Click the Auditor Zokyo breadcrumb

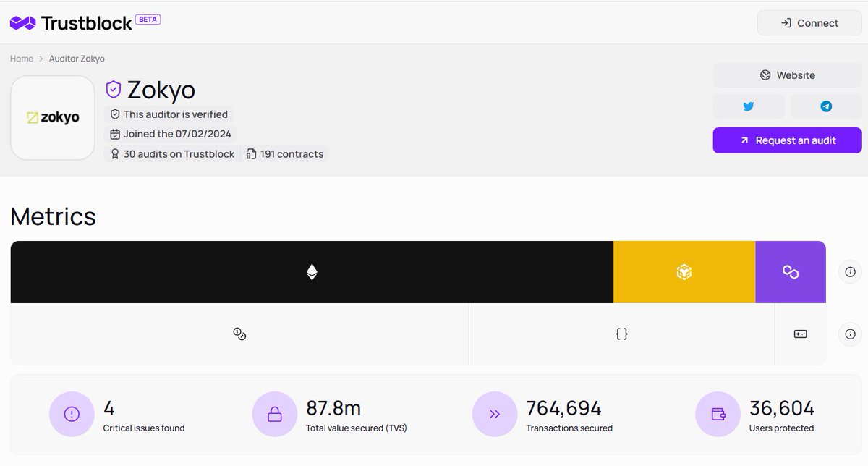point(77,59)
